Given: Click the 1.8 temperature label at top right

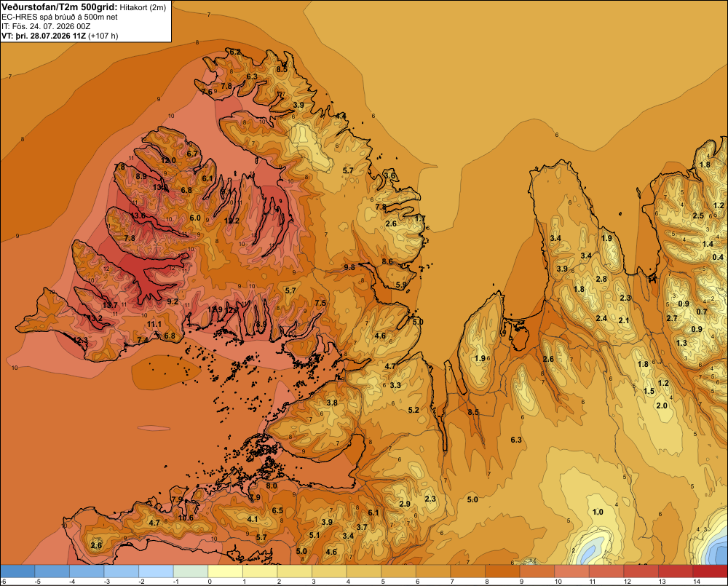Looking at the screenshot, I should [705, 165].
